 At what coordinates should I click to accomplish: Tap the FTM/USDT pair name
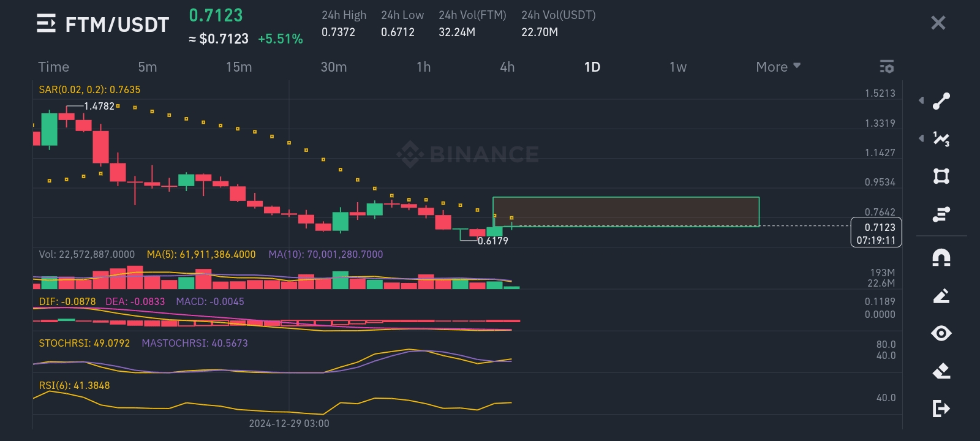point(117,24)
